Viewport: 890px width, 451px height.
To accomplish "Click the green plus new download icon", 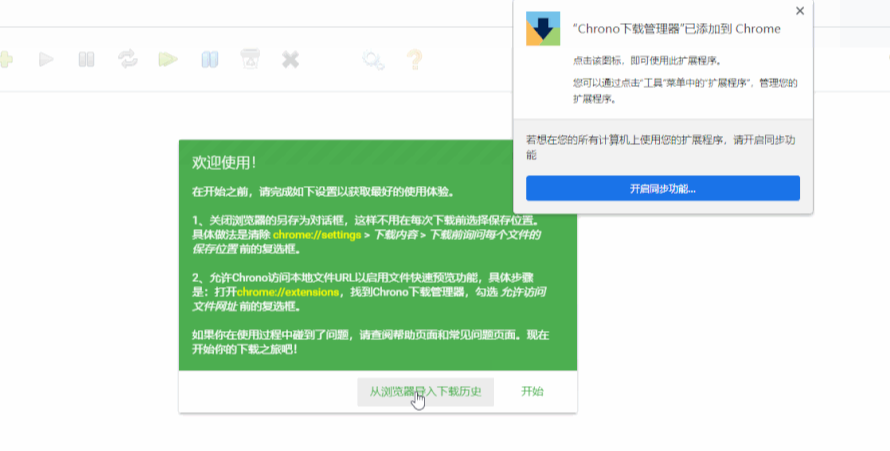I will point(6,59).
